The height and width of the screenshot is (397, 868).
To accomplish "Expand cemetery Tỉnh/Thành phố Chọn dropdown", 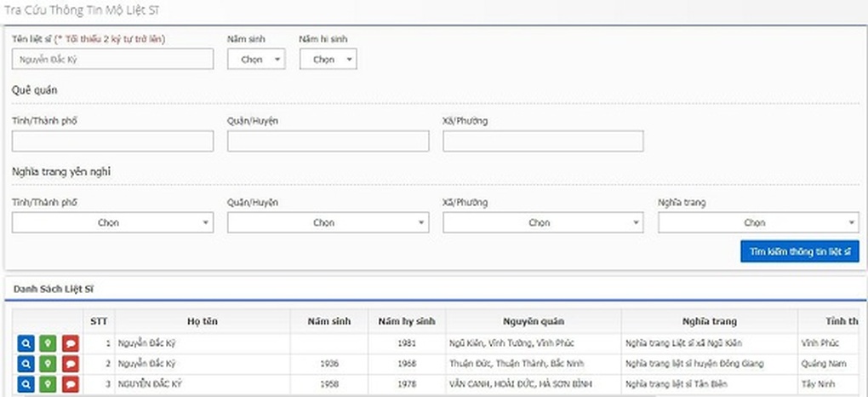I will click(x=112, y=222).
